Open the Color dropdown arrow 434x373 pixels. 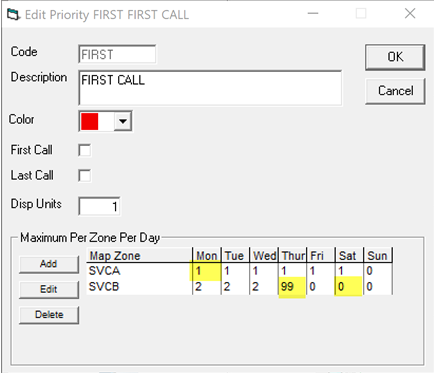[123, 121]
